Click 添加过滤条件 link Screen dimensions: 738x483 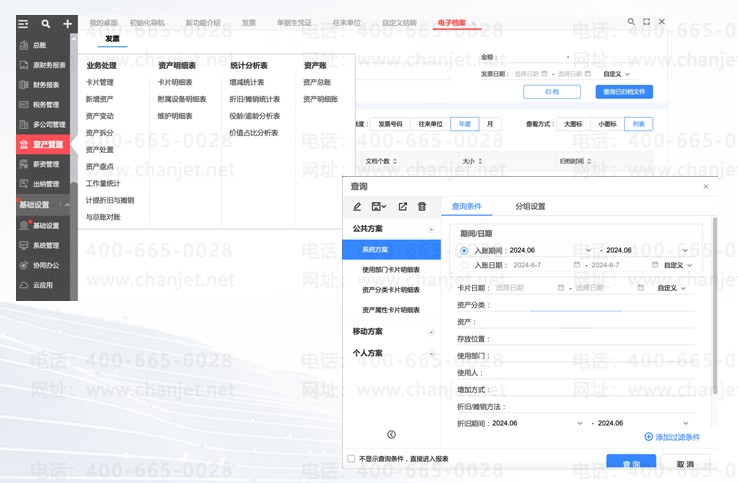(x=672, y=437)
